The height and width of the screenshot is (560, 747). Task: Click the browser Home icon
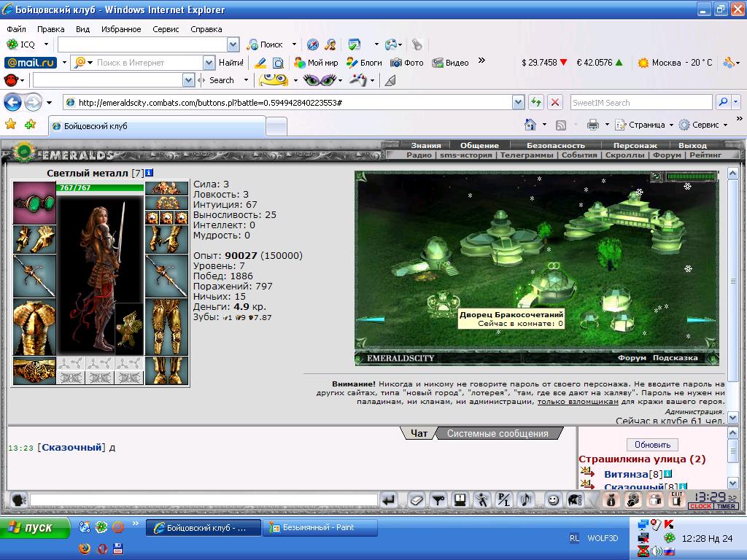(x=530, y=125)
